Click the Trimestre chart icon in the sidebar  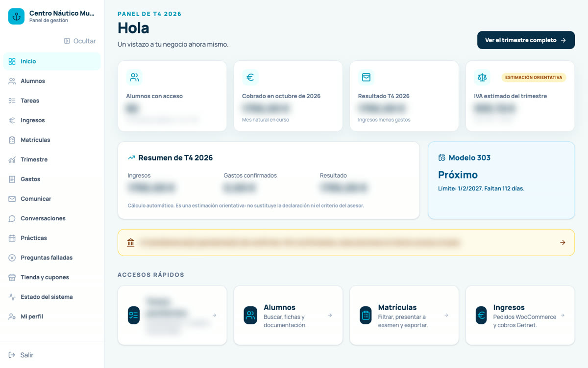12,159
